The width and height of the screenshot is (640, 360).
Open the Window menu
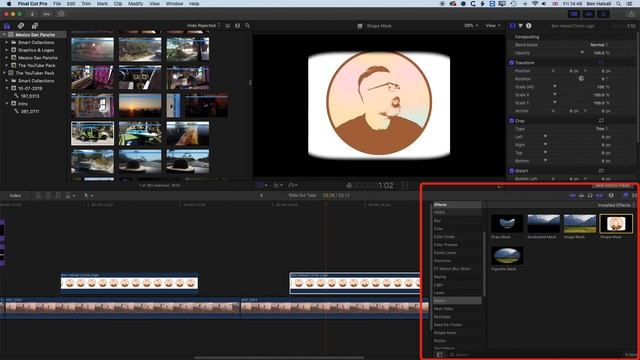174,4
